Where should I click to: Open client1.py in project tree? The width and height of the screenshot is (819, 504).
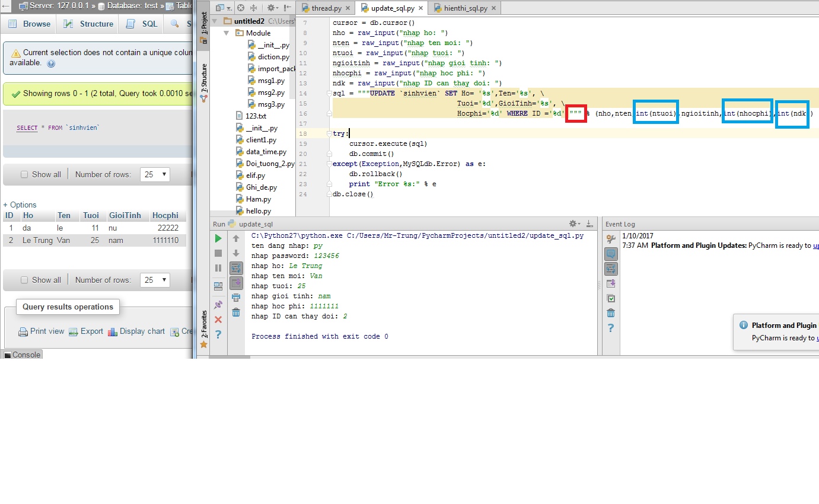[261, 140]
